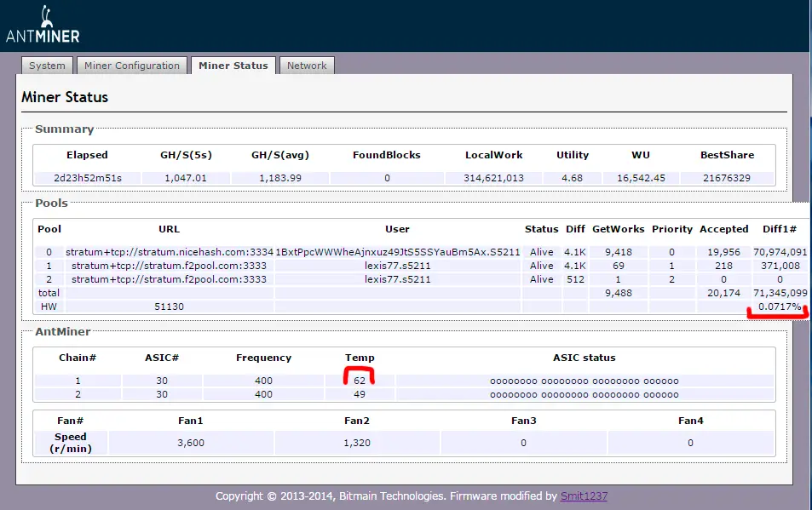Click user lexis77.s5211 in pool row 1

pos(398,266)
